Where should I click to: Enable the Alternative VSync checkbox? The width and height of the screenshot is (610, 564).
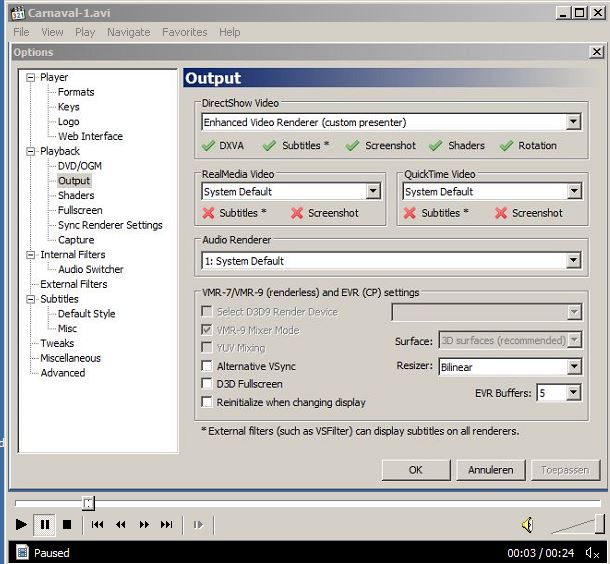tap(208, 367)
